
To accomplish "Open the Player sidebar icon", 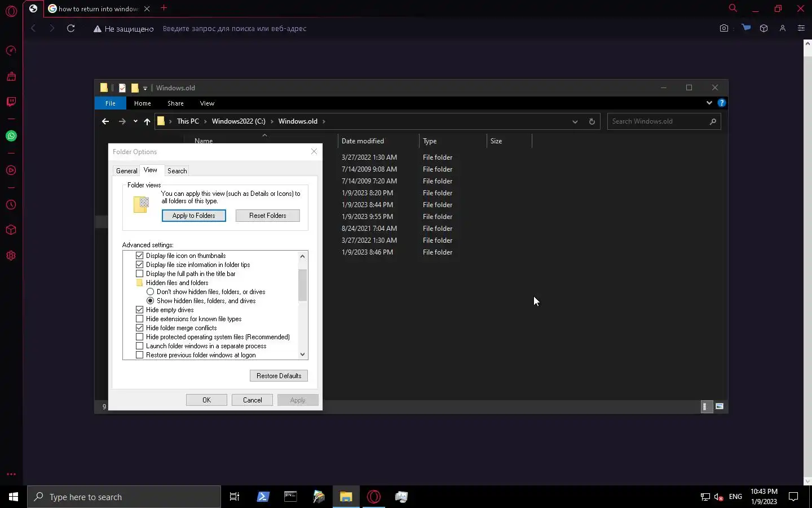I will (x=11, y=170).
